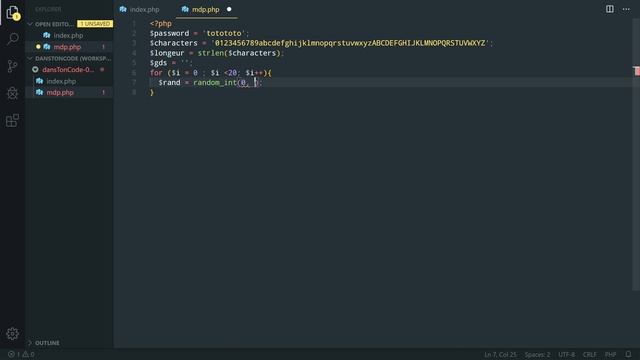Open index.php in workspace folder tree

61,81
